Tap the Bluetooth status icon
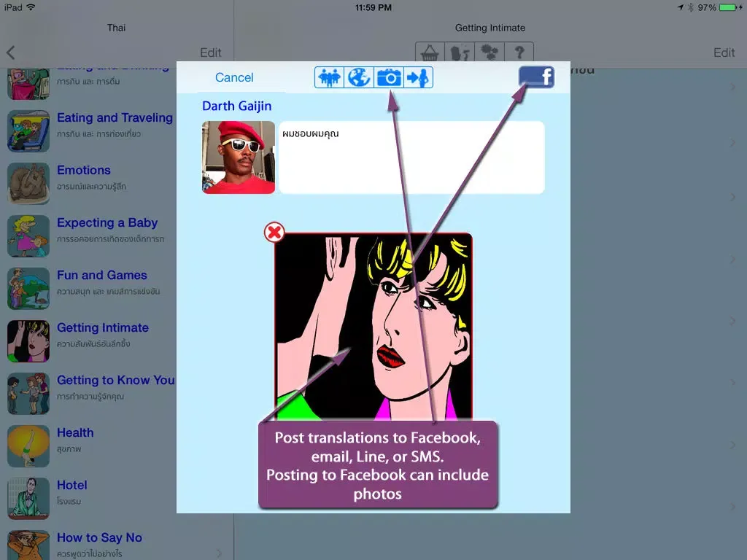This screenshot has width=747, height=560. pyautogui.click(x=690, y=7)
